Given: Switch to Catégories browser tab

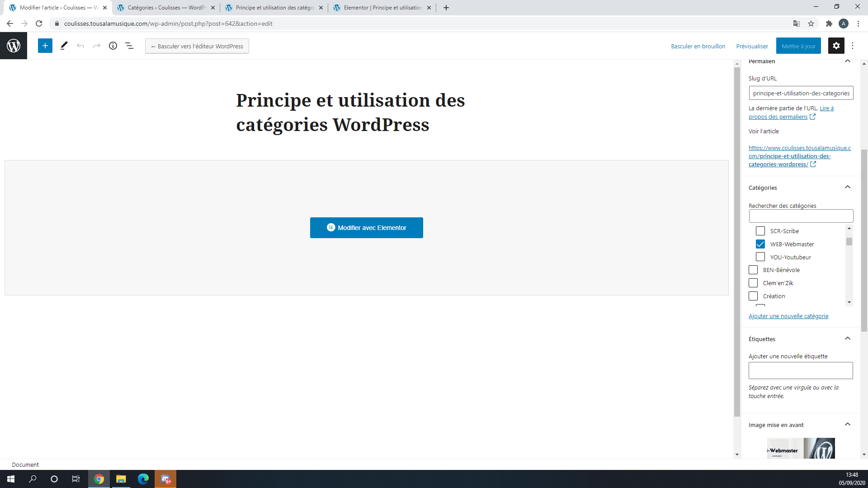Looking at the screenshot, I should 165,8.
